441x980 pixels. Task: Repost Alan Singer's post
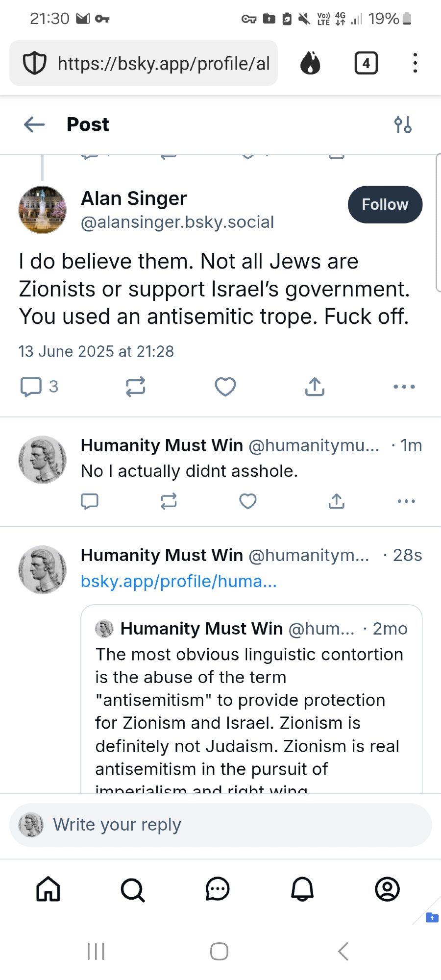tap(135, 387)
